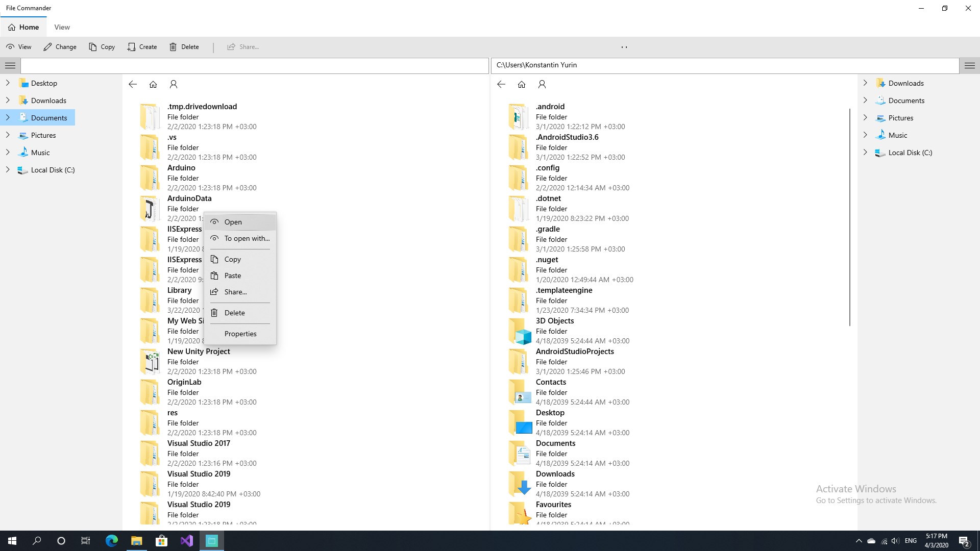Image resolution: width=980 pixels, height=551 pixels.
Task: Click the right pane hamburger menu icon
Action: tap(969, 65)
